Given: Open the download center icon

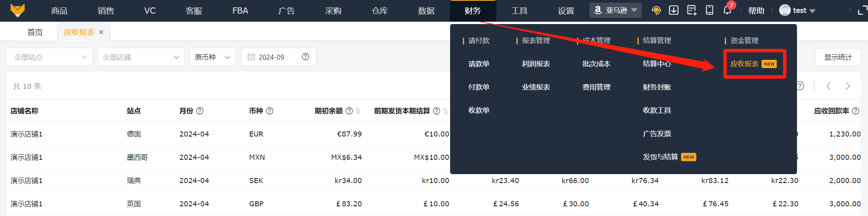Looking at the screenshot, I should pos(674,10).
